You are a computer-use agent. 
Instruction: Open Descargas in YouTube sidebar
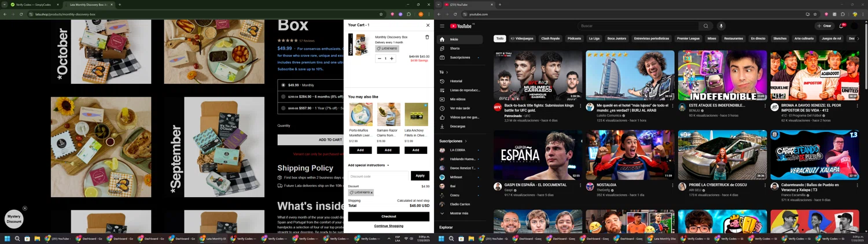(x=460, y=126)
